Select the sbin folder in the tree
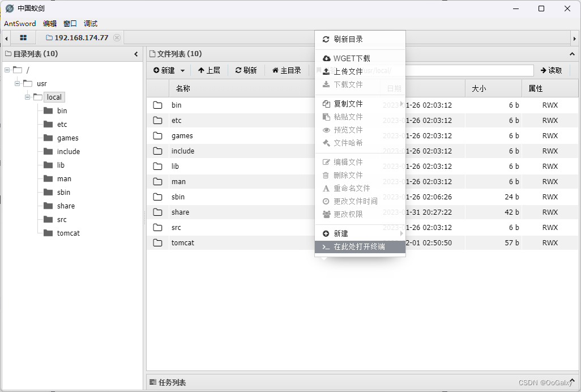Viewport: 581px width, 392px height. [64, 192]
